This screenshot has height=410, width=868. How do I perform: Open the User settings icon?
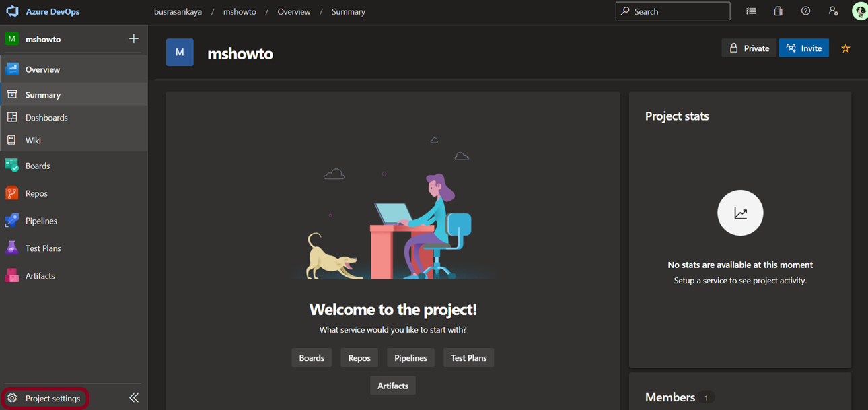click(x=833, y=11)
